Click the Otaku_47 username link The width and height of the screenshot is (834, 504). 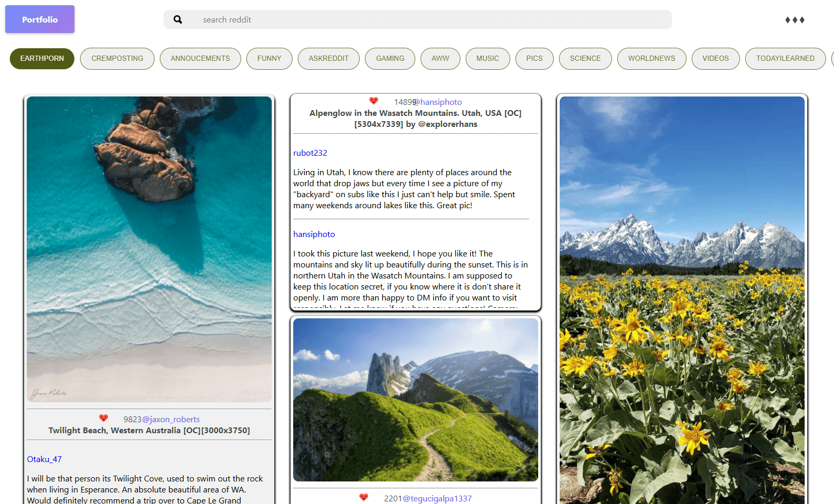click(x=44, y=459)
